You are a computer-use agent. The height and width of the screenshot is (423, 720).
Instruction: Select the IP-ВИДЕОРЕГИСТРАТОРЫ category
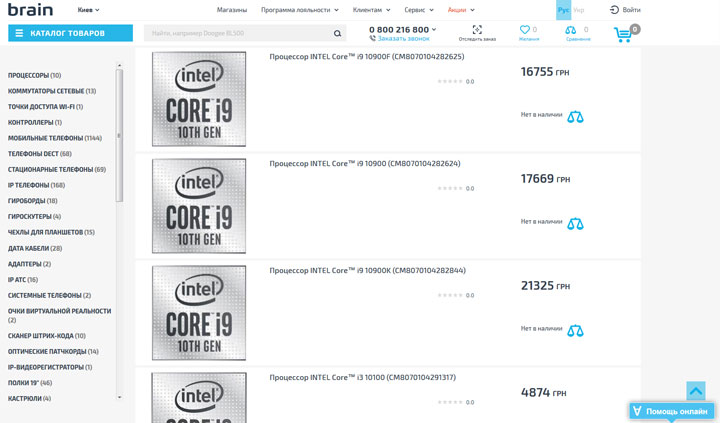pos(50,367)
